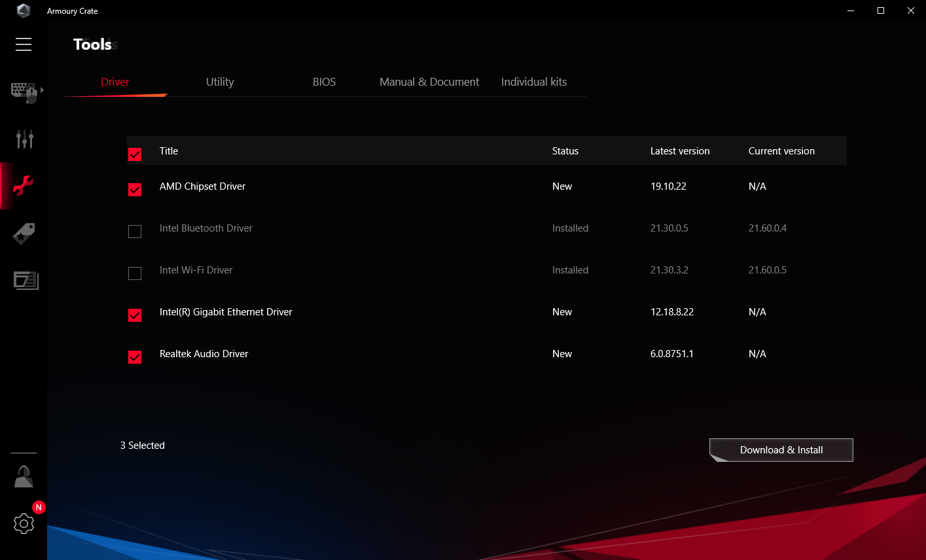
Task: Click version 19.10.22 of AMD Chipset
Action: click(668, 186)
